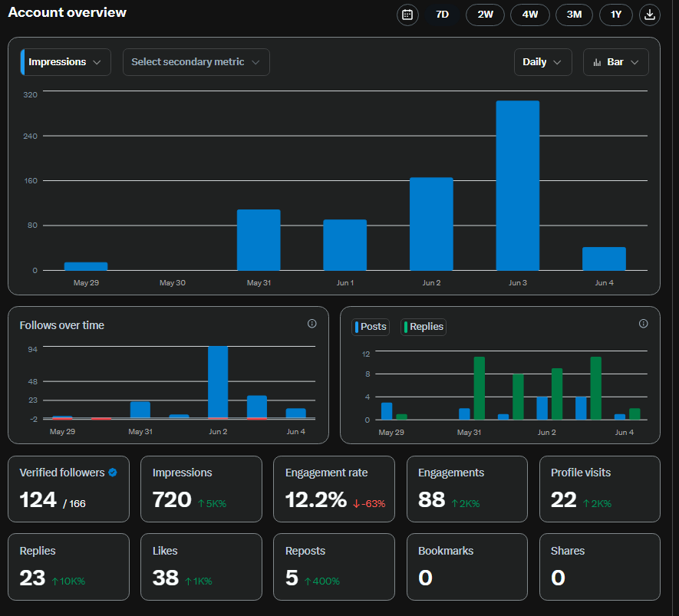Click the 5K% impressions change indicator

[213, 503]
